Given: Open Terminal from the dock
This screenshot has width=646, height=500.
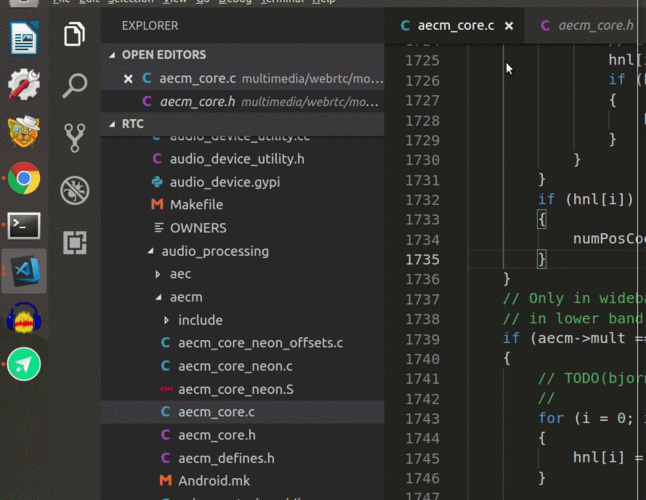Looking at the screenshot, I should 24,226.
